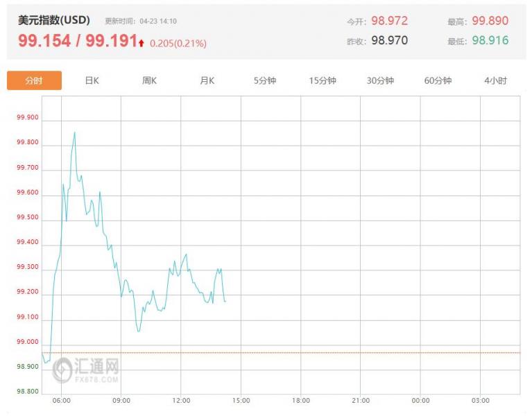532x416 pixels.
Task: Select the 5分钟 interval tab
Action: [x=265, y=80]
